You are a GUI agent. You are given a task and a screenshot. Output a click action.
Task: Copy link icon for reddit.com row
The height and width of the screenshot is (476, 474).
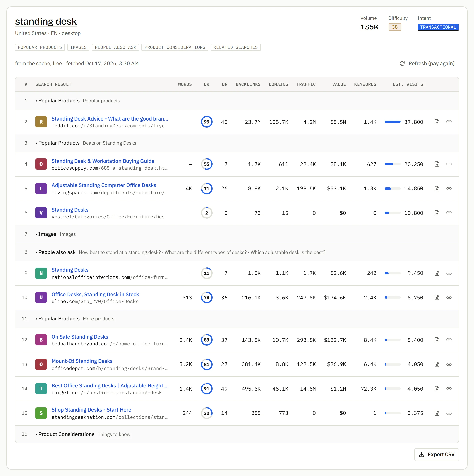[449, 122]
